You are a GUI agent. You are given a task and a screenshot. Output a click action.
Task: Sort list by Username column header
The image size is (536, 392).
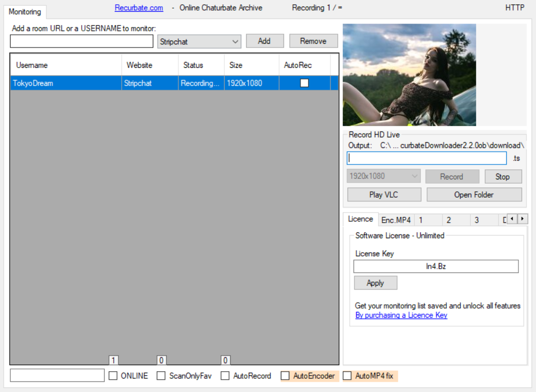coord(66,65)
